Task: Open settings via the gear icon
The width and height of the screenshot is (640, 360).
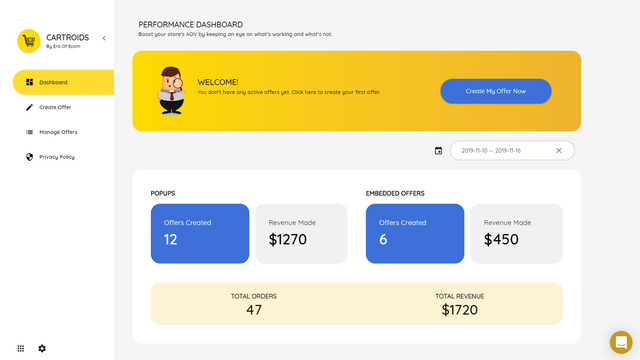Action: (42, 348)
